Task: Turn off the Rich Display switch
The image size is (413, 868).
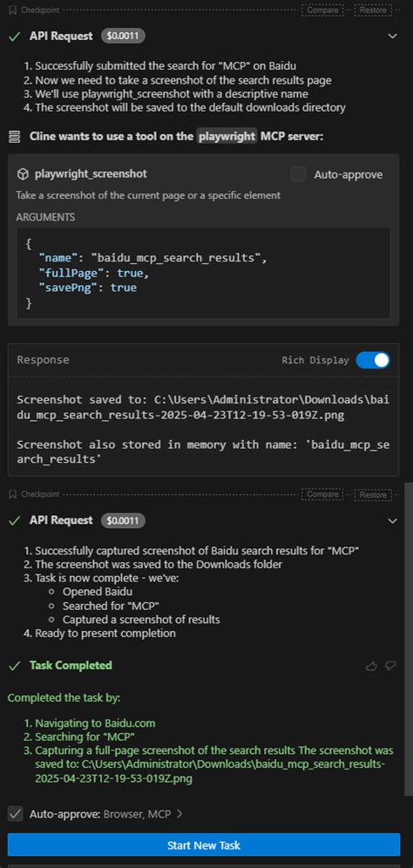Action: tap(373, 361)
